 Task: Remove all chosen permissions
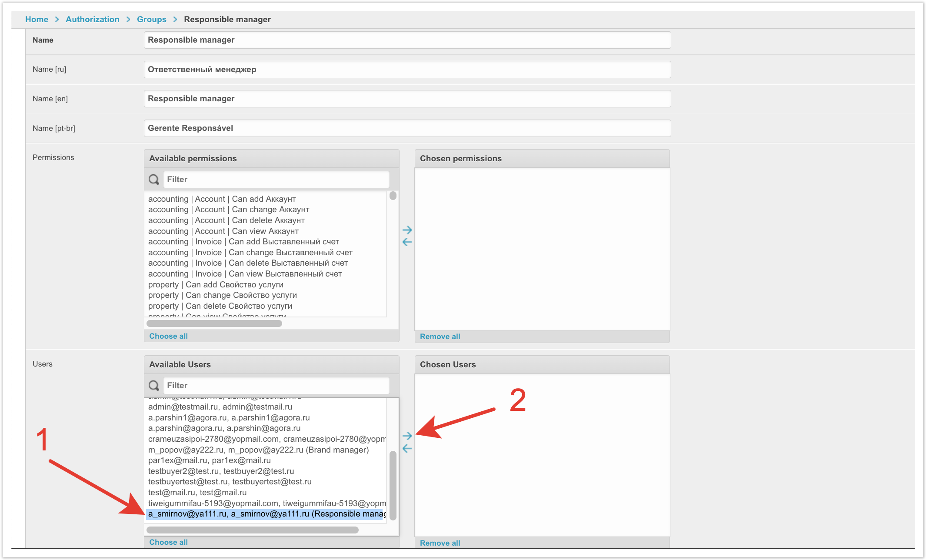440,337
